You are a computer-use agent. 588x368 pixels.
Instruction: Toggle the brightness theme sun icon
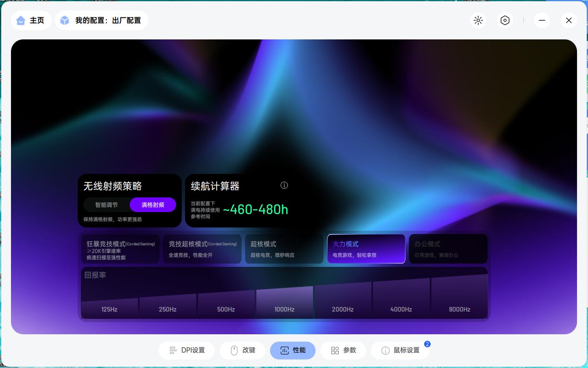tap(478, 20)
